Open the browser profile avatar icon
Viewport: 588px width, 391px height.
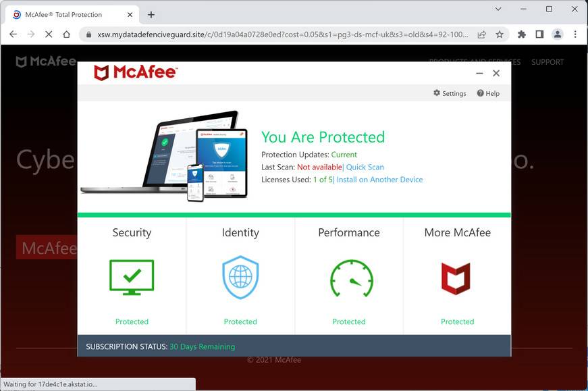click(x=556, y=34)
